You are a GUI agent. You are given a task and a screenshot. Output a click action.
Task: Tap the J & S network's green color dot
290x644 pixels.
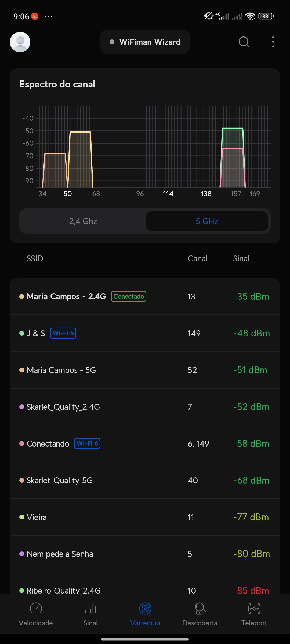[22, 333]
